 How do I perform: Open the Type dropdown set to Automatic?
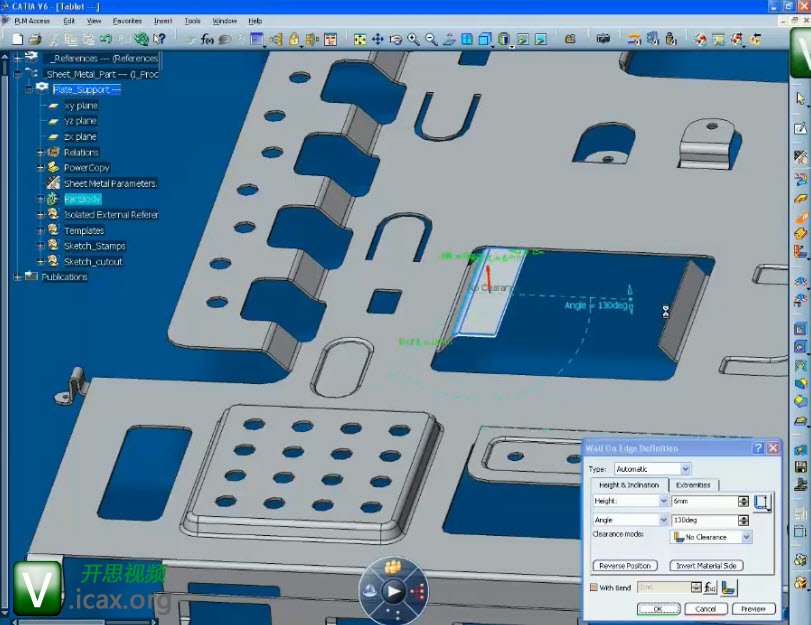[x=685, y=469]
